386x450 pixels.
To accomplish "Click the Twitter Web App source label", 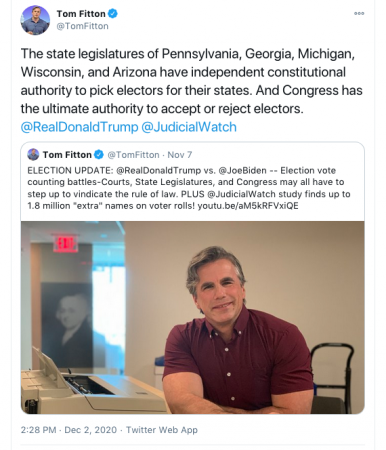I will (162, 430).
